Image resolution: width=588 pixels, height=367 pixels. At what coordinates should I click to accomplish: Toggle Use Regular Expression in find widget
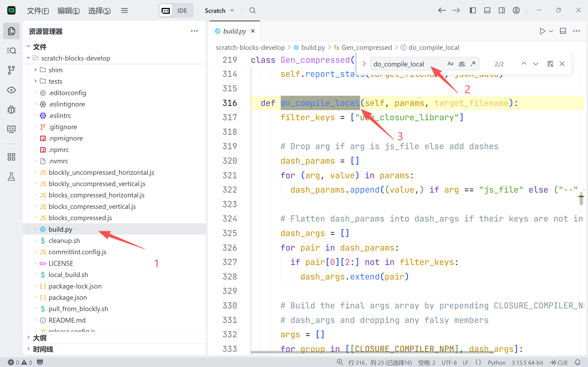tap(473, 64)
